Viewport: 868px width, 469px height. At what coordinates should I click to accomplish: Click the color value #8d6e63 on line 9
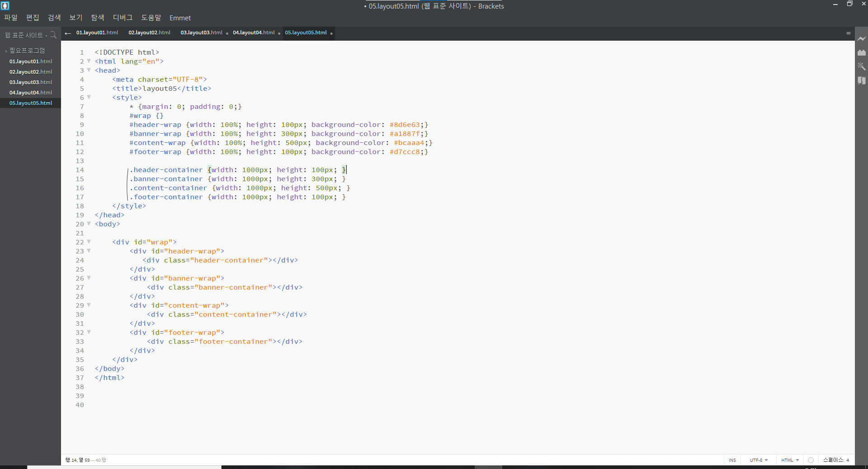tap(405, 125)
